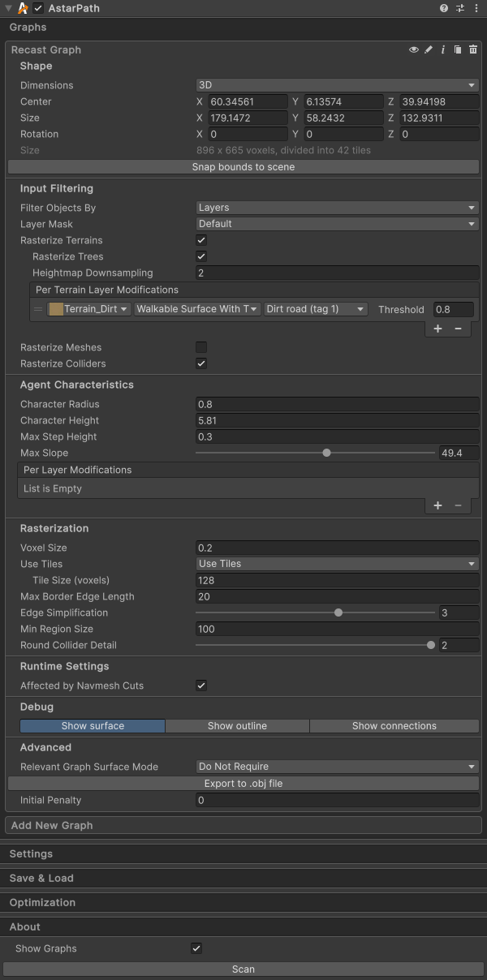Add a per terrain layer modification

click(437, 329)
